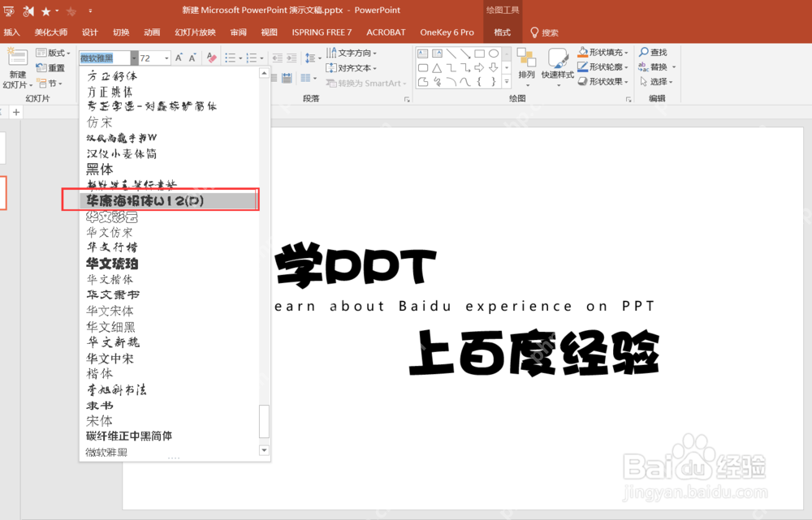Open the font size 72 dropdown
Image resolution: width=812 pixels, height=520 pixels.
[x=166, y=58]
